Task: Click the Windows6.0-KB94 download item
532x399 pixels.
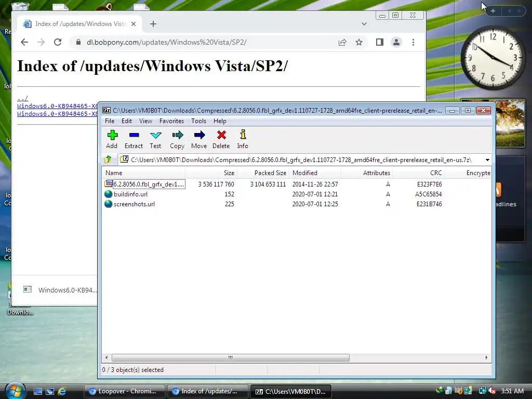Action: click(x=60, y=290)
